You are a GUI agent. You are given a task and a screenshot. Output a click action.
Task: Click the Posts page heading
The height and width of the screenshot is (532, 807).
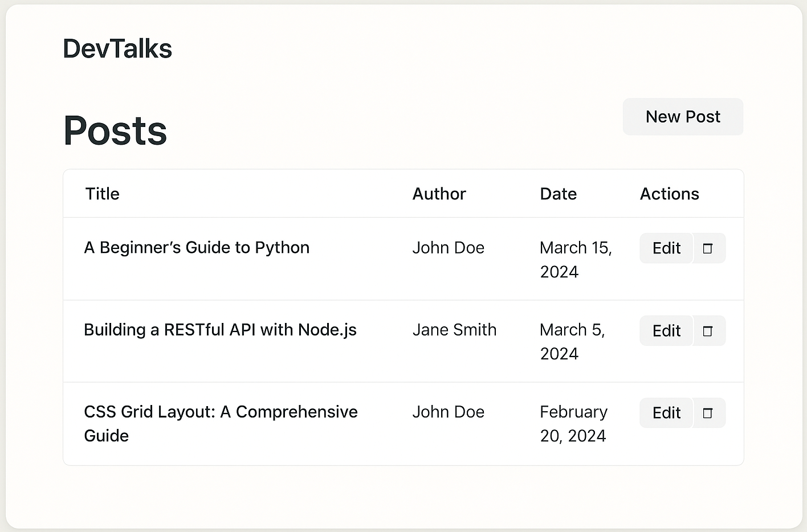pyautogui.click(x=115, y=131)
